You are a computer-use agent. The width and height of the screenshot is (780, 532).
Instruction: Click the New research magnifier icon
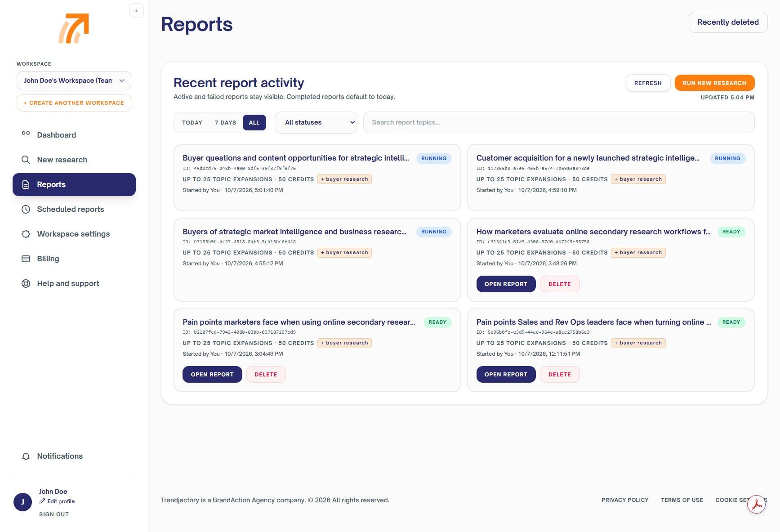[26, 160]
